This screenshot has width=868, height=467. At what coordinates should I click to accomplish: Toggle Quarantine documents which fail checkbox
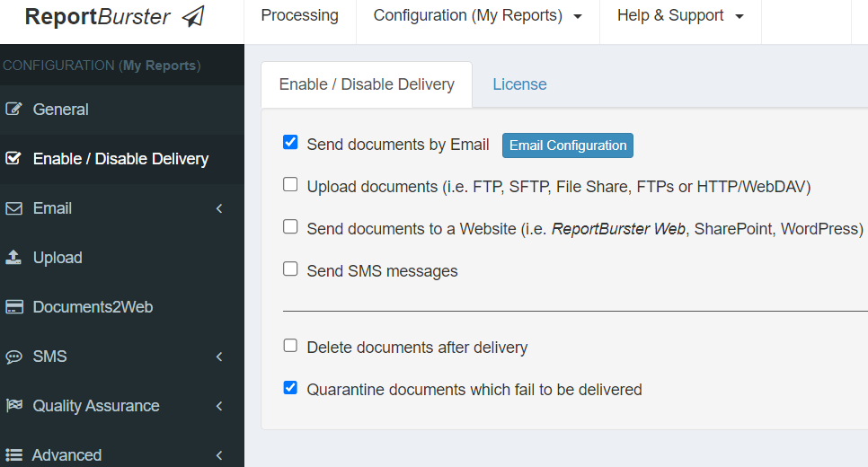point(290,388)
